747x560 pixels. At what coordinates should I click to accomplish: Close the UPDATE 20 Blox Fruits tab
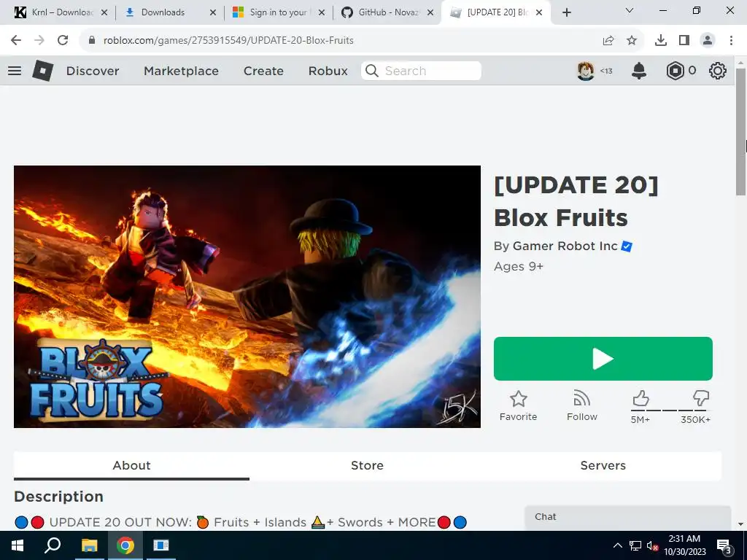[539, 12]
